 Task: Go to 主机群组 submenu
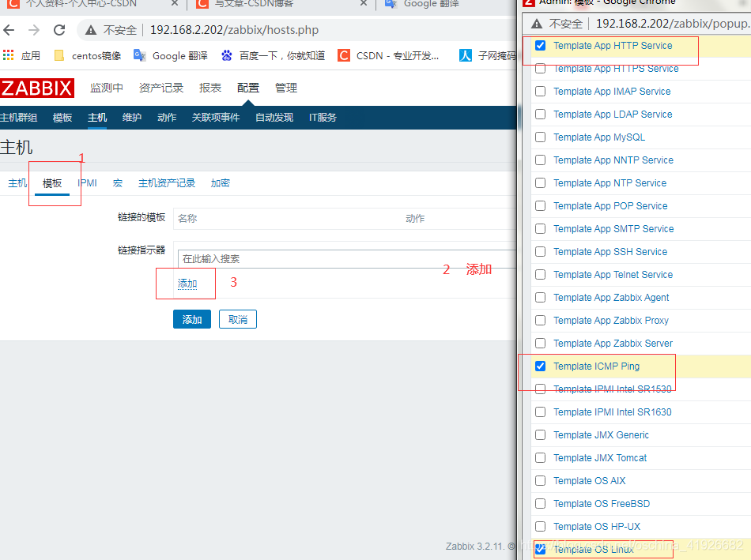click(19, 118)
